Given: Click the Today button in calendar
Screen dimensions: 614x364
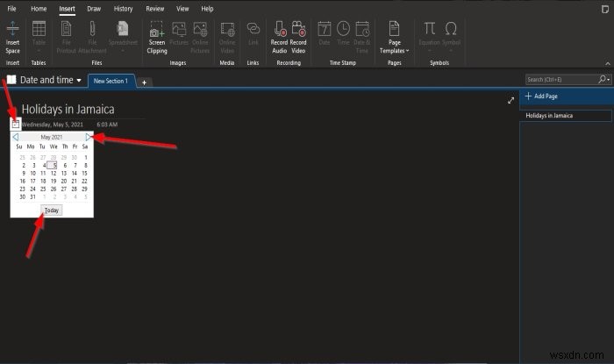Looking at the screenshot, I should pyautogui.click(x=51, y=211).
